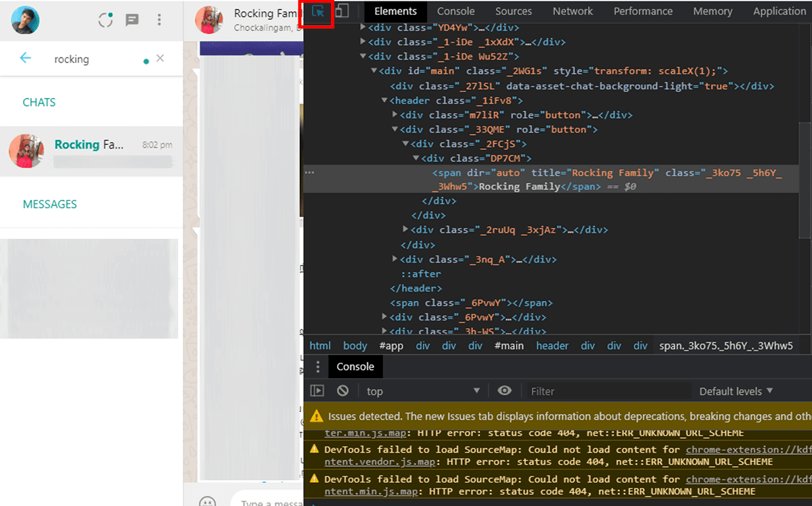Switch to the Elements tab
The height and width of the screenshot is (506, 812).
[396, 11]
